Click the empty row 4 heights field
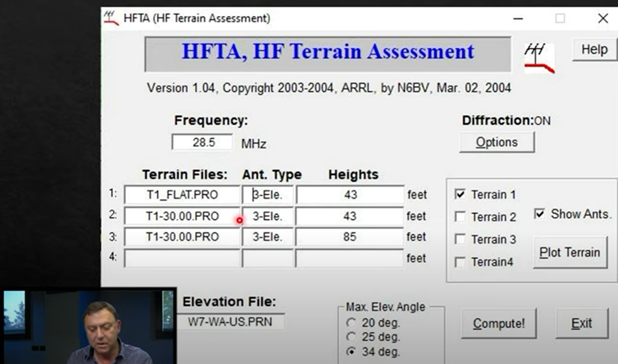 click(x=350, y=258)
